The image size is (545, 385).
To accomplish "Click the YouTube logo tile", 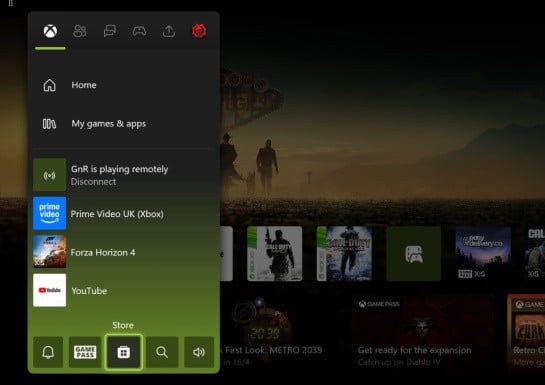I will point(49,290).
